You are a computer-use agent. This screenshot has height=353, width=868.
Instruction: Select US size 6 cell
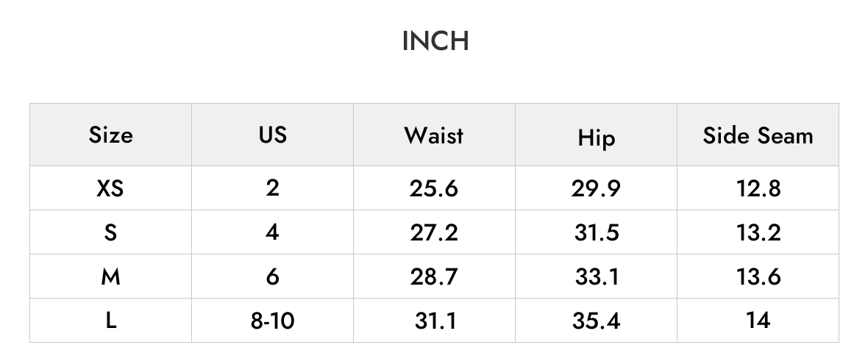point(272,277)
